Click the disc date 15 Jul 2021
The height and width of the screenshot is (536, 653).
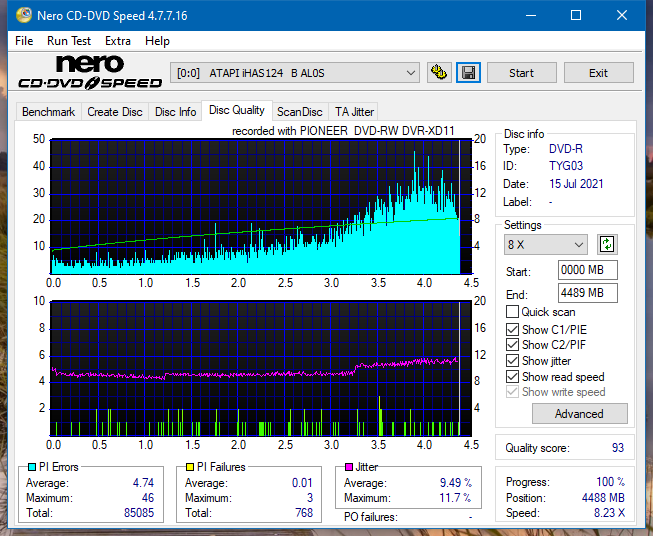pyautogui.click(x=576, y=184)
